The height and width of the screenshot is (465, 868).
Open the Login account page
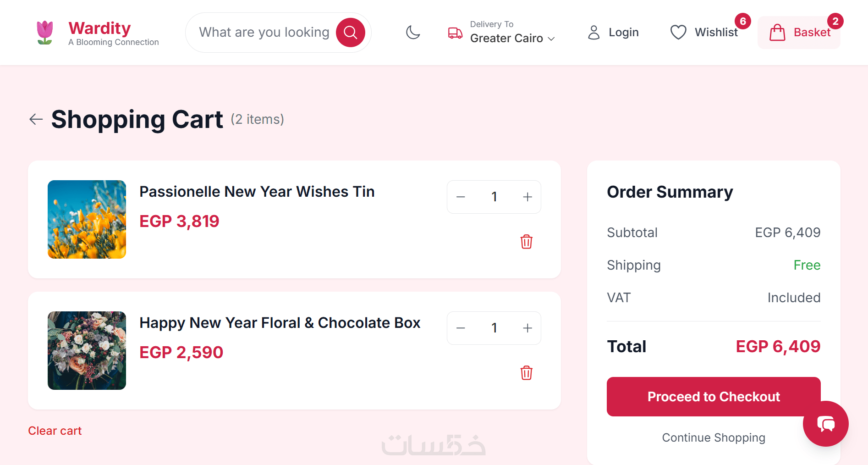613,33
